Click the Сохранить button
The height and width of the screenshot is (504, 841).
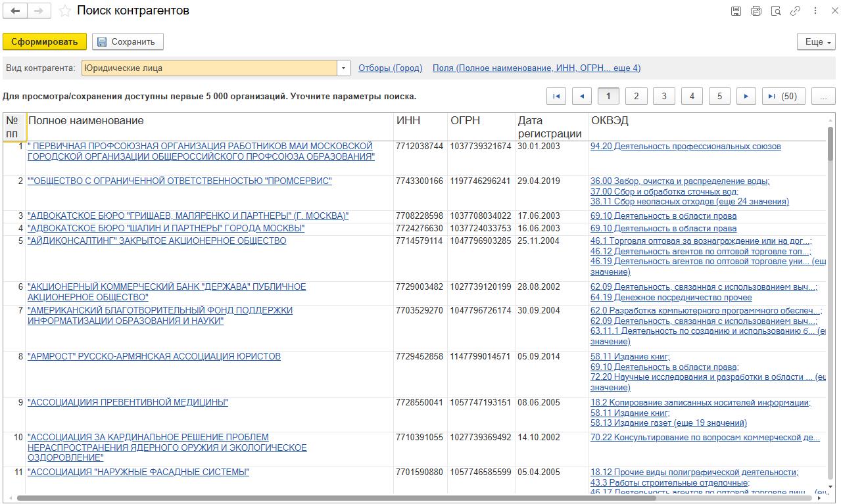pyautogui.click(x=128, y=42)
